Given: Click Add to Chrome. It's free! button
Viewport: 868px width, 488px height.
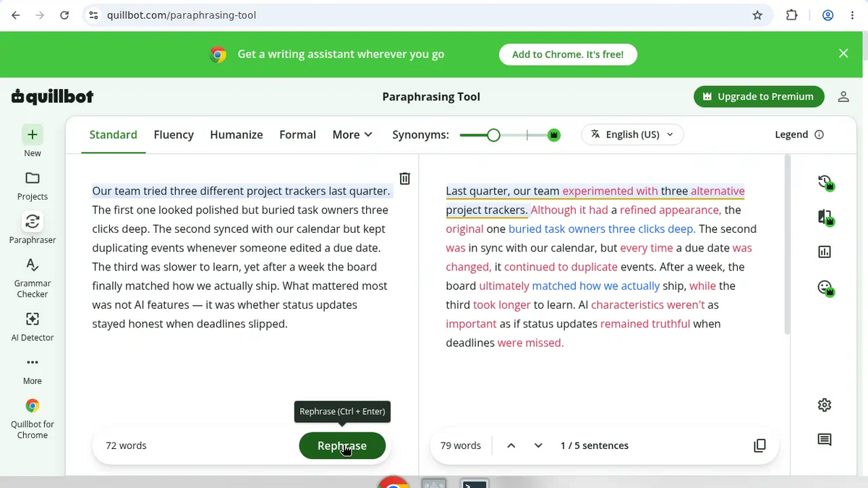Looking at the screenshot, I should coord(568,54).
